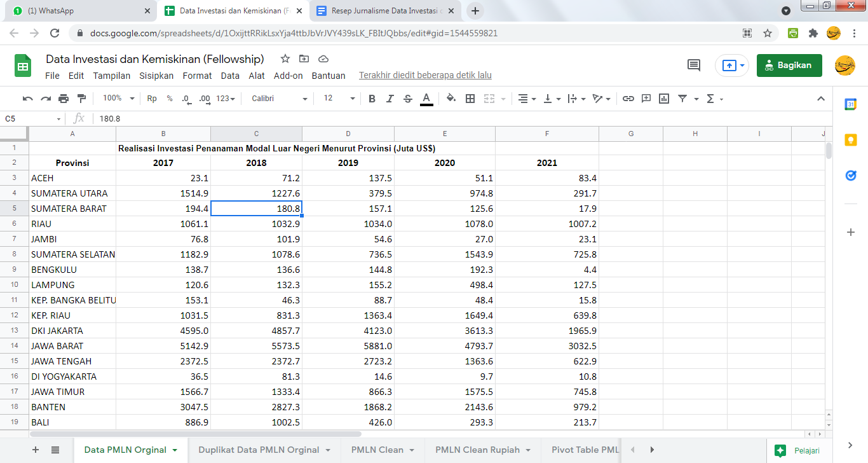Expand the font size 12 dropdown

[x=339, y=99]
